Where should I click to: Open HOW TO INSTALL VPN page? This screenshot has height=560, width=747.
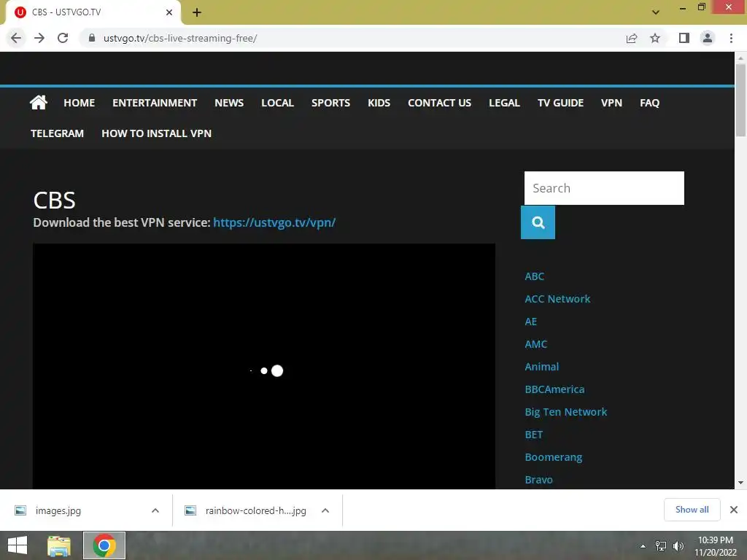(156, 133)
